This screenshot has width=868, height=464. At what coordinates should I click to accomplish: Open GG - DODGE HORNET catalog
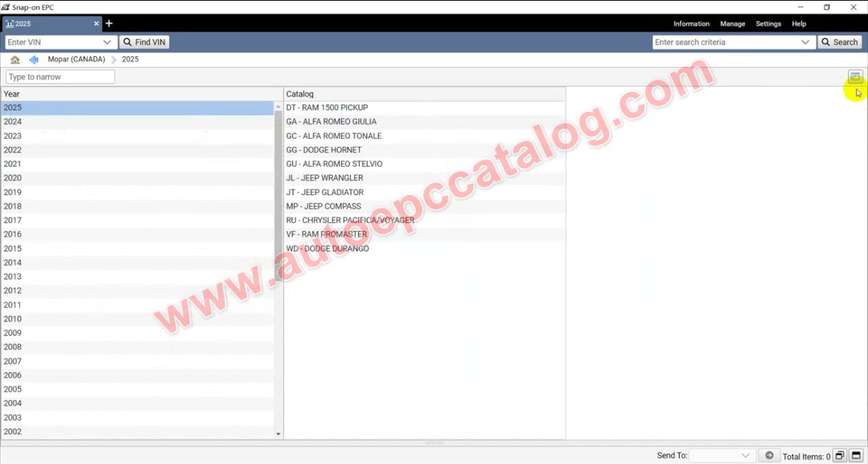(x=425, y=150)
